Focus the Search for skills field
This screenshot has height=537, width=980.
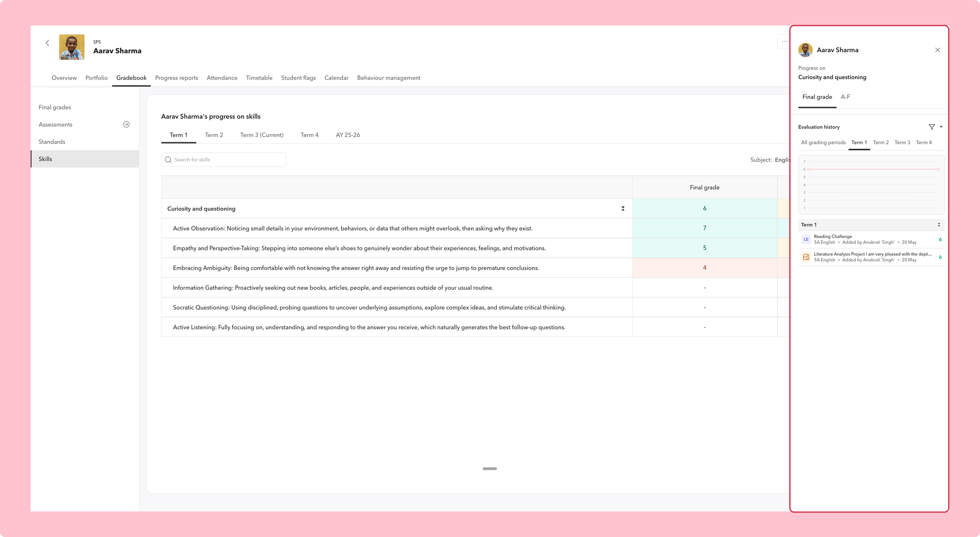point(224,160)
